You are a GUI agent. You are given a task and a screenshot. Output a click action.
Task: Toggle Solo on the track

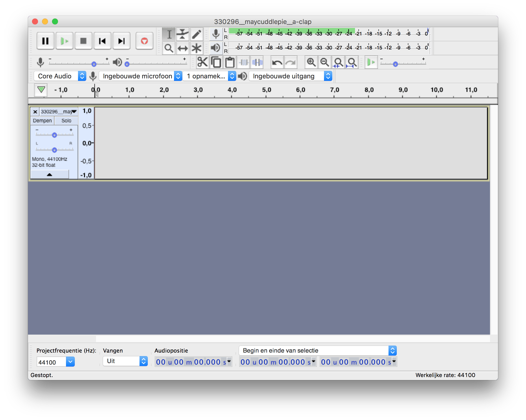pyautogui.click(x=66, y=121)
